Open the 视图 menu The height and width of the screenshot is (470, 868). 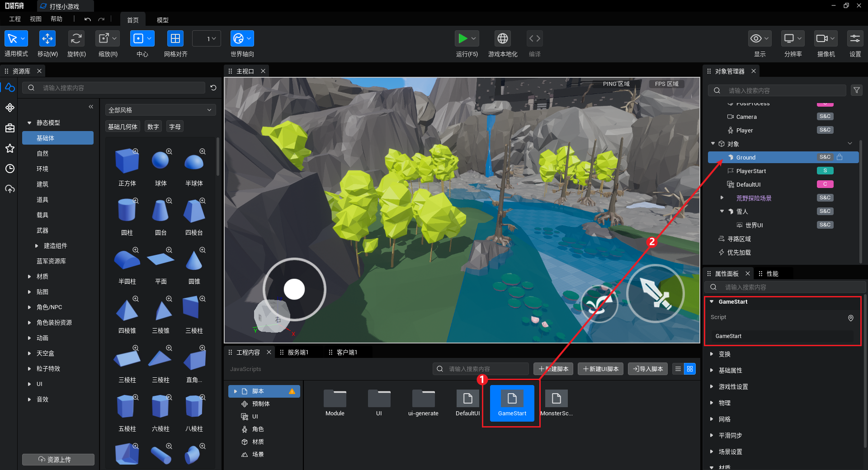pos(36,19)
